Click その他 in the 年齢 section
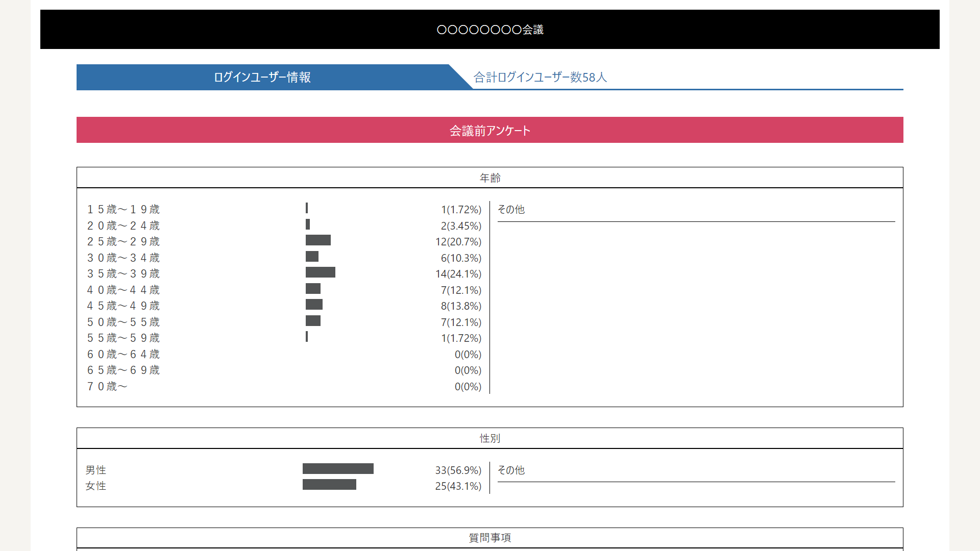 click(511, 210)
